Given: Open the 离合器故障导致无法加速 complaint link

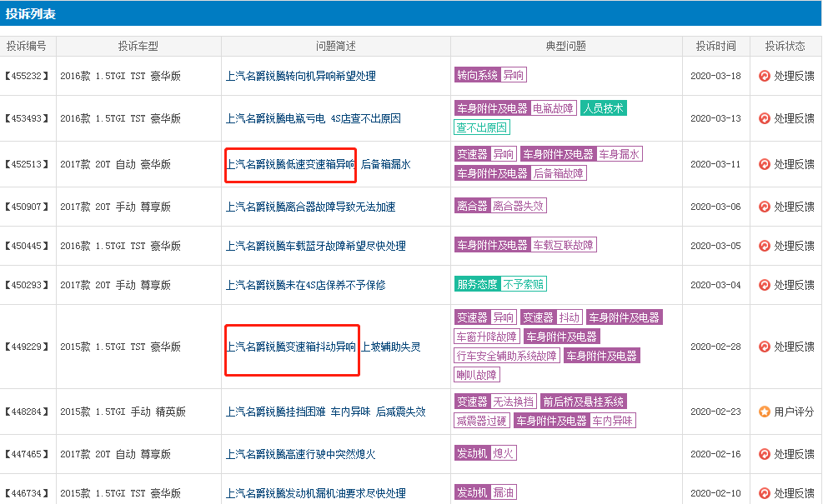Looking at the screenshot, I should [x=310, y=207].
